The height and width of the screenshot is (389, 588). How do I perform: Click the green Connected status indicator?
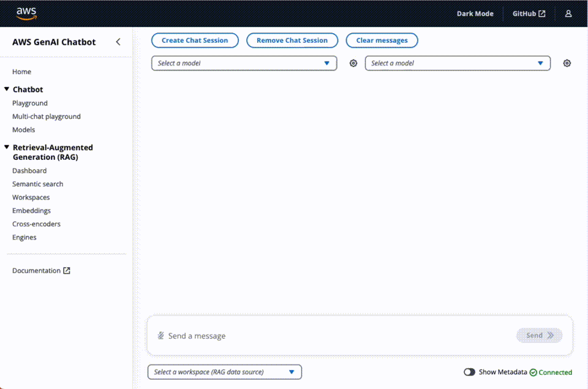click(551, 372)
